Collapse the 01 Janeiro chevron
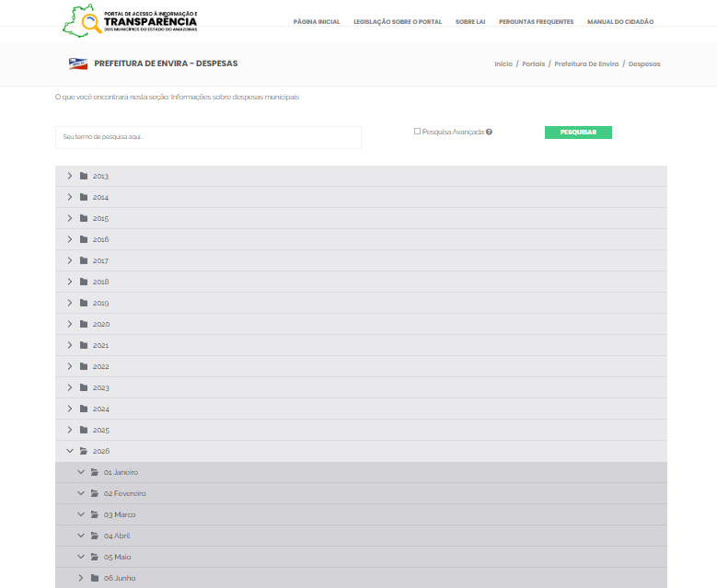Image resolution: width=717 pixels, height=588 pixels. point(81,472)
